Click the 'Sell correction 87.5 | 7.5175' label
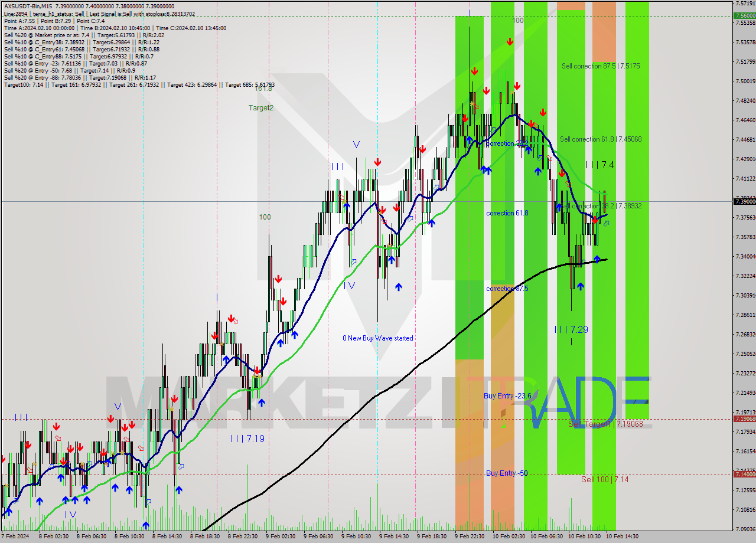 pyautogui.click(x=601, y=66)
